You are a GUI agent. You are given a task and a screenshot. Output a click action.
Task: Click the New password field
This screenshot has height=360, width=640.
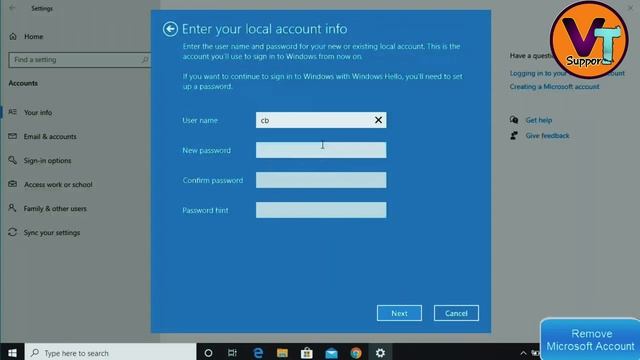321,150
